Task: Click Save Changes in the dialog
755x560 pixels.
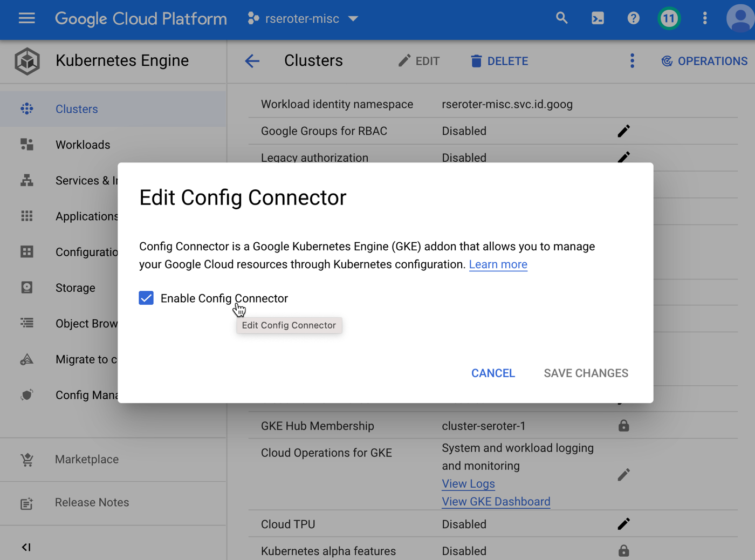Action: point(586,373)
